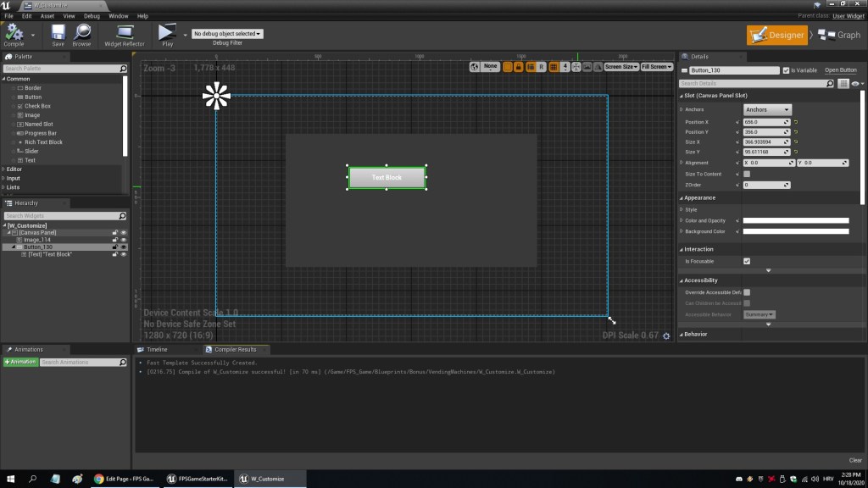Hide Canvas Panel using its eye icon
The width and height of the screenshot is (868, 488).
[124, 232]
